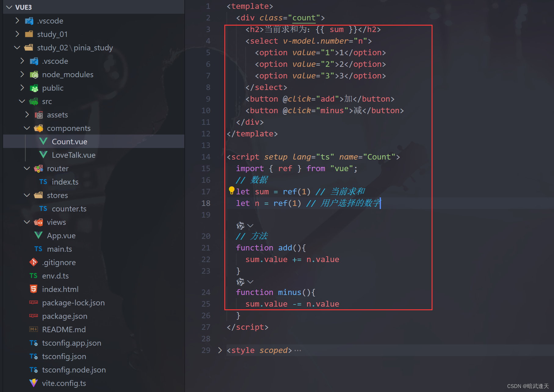Click the TS icon beside counter.ts

[43, 209]
